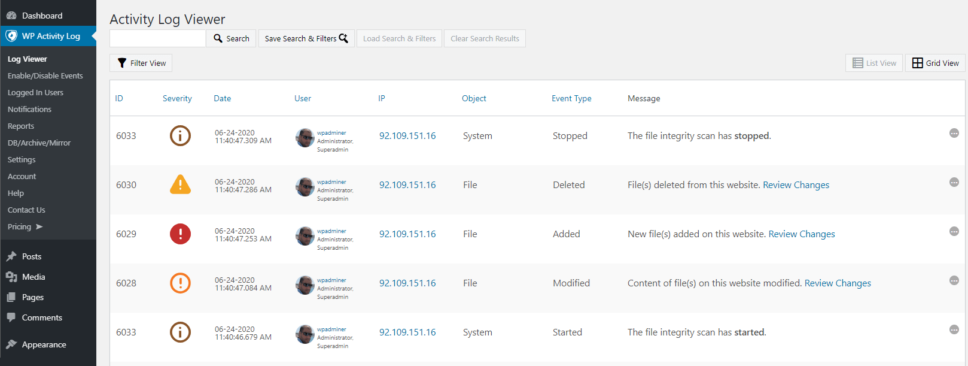Open more-details icon for the Started event
The height and width of the screenshot is (366, 968).
954,330
